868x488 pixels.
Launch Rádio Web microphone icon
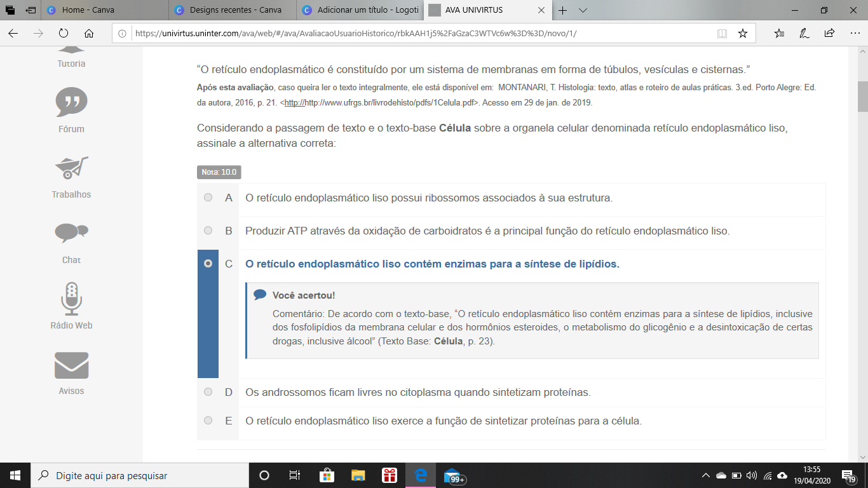(71, 299)
